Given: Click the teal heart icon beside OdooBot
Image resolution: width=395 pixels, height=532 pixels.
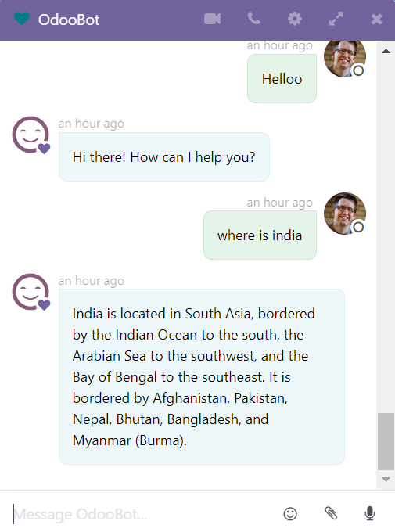Looking at the screenshot, I should 22,19.
